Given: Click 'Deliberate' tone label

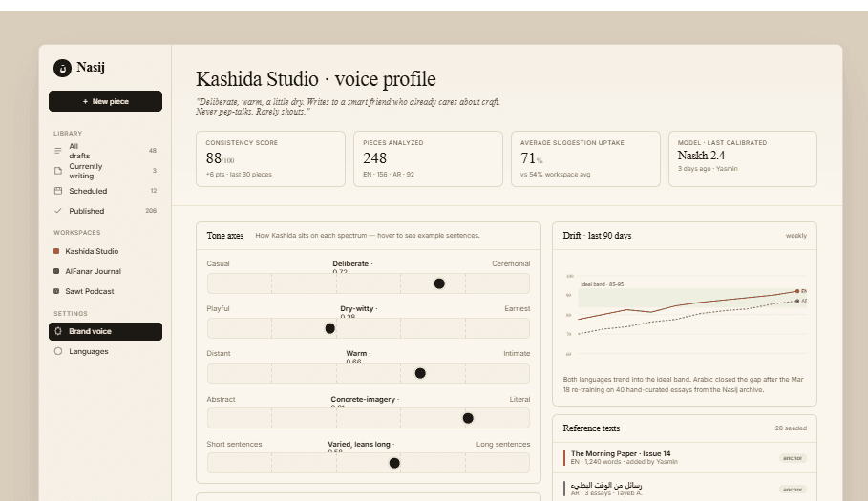Looking at the screenshot, I should point(350,263).
